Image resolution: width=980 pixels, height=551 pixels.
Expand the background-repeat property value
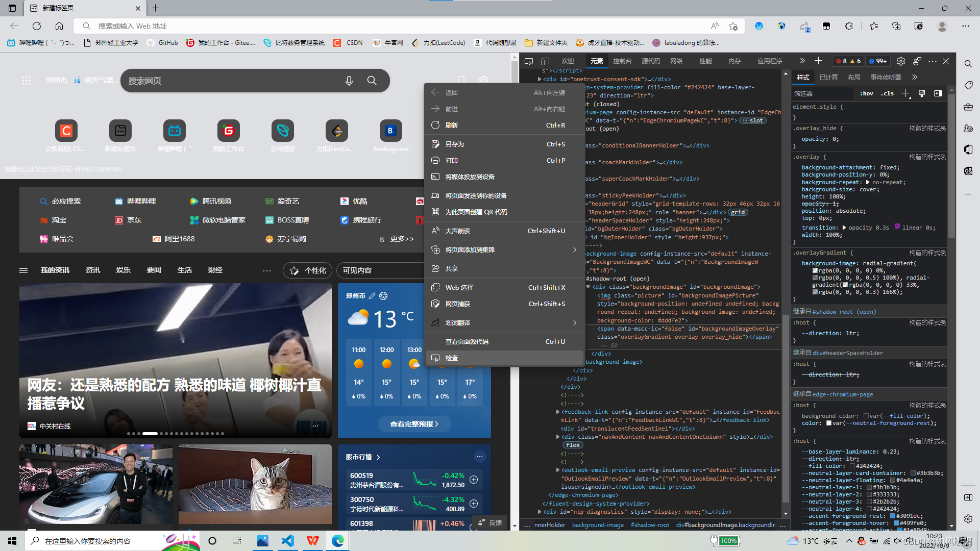point(867,182)
